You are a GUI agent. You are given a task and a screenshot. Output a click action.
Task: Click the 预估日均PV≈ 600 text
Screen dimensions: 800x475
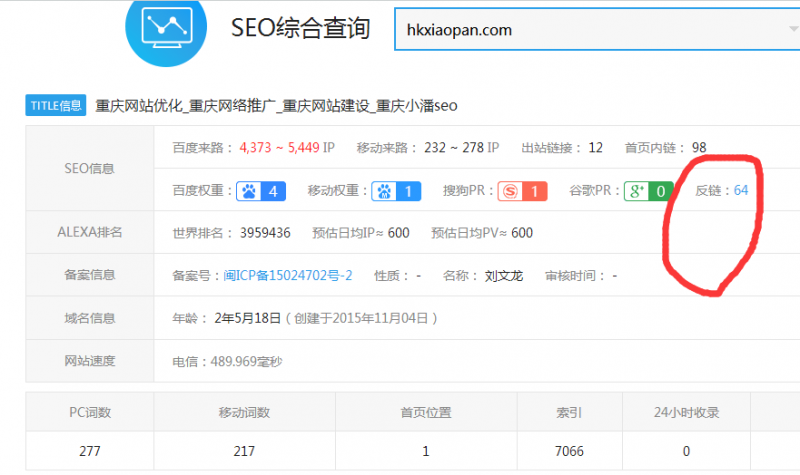[482, 233]
